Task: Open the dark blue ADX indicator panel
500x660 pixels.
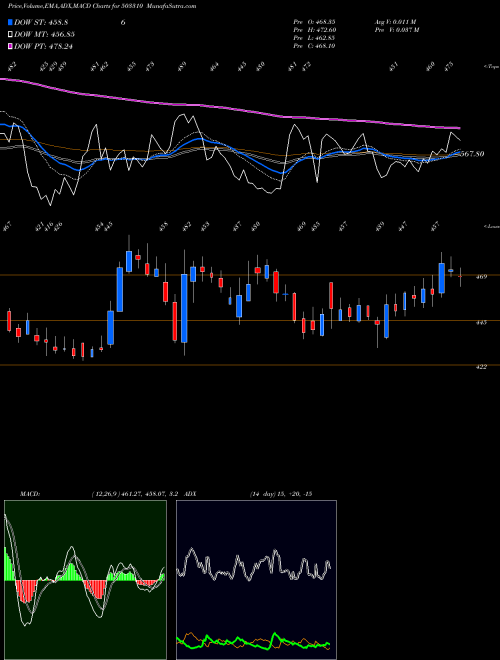Action: (x=256, y=580)
